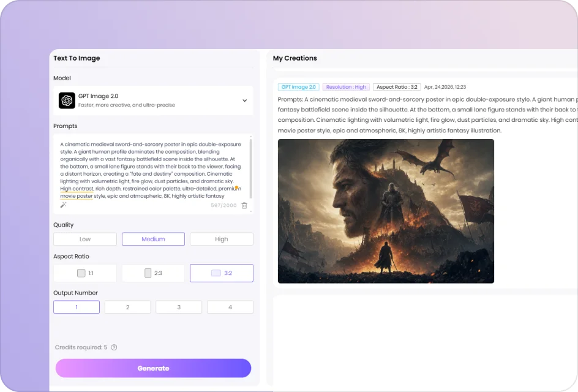The width and height of the screenshot is (578, 392).
Task: Select Medium quality option
Action: (x=153, y=239)
